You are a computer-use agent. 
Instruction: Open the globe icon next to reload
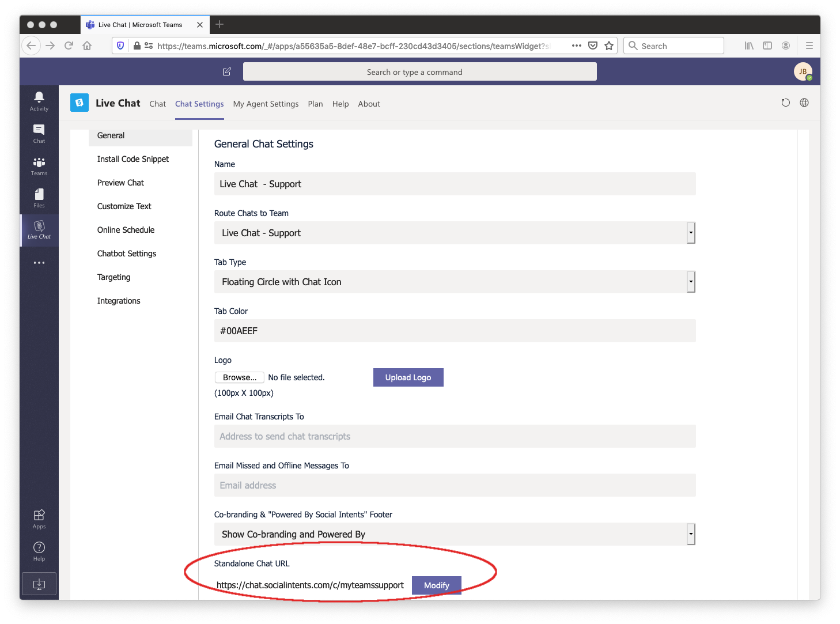804,103
